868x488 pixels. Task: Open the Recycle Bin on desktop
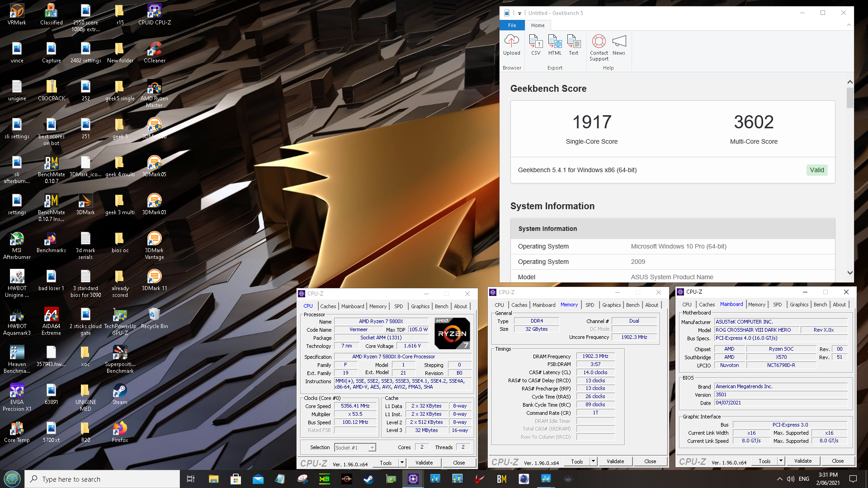pyautogui.click(x=155, y=318)
